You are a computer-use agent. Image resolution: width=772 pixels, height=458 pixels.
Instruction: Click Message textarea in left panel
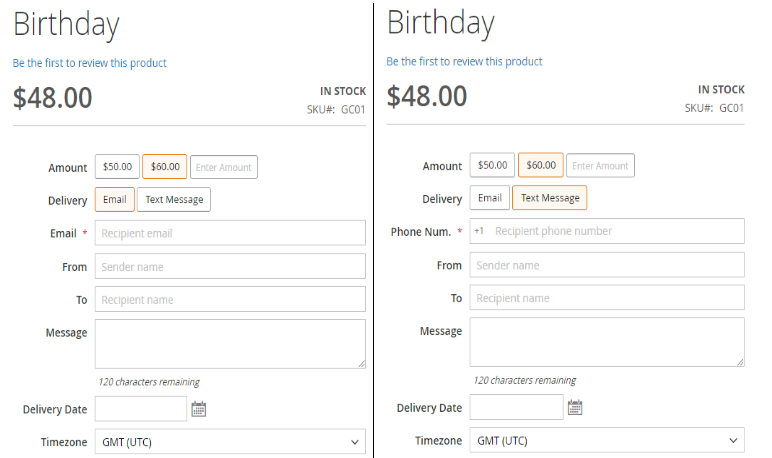pos(230,343)
